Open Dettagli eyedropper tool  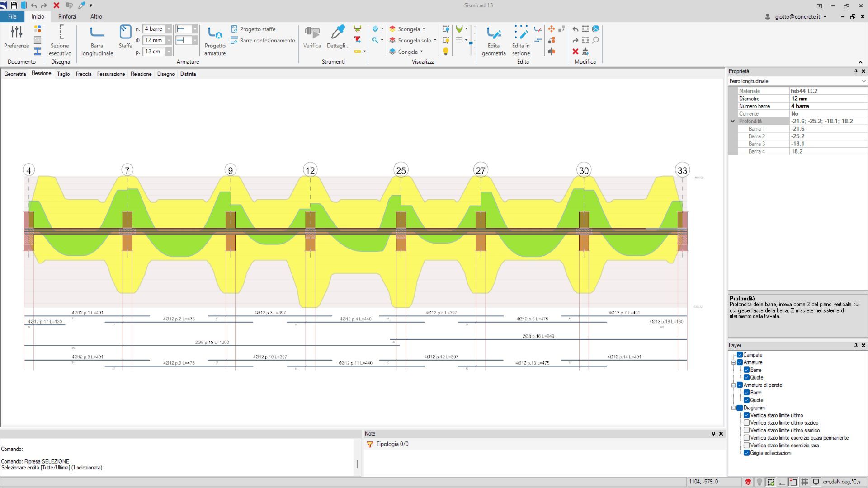338,37
